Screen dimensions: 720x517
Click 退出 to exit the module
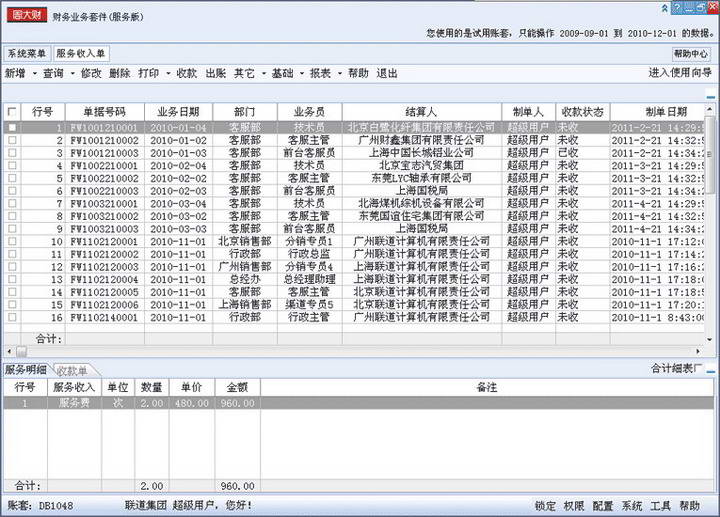(x=387, y=73)
